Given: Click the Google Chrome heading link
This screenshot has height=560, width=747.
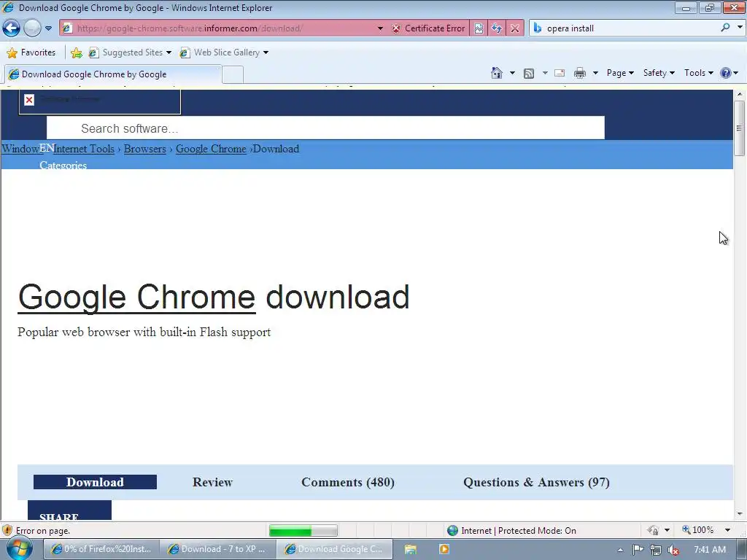Looking at the screenshot, I should point(136,297).
